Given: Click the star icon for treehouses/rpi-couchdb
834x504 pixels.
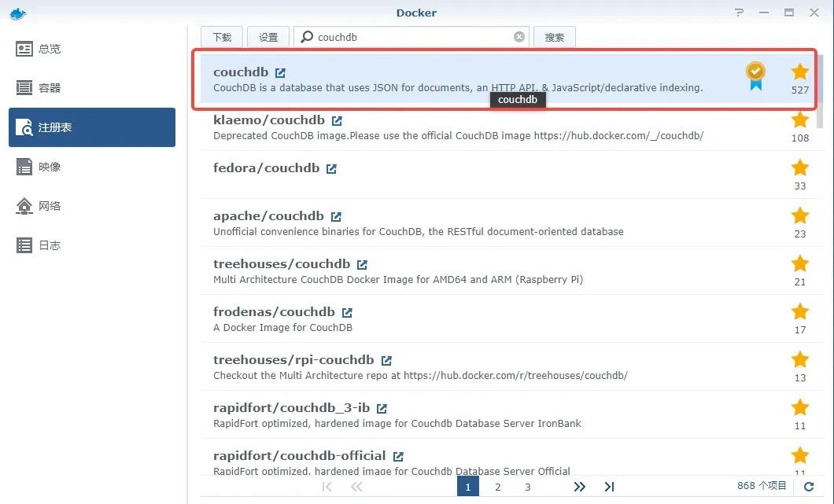Looking at the screenshot, I should click(800, 359).
